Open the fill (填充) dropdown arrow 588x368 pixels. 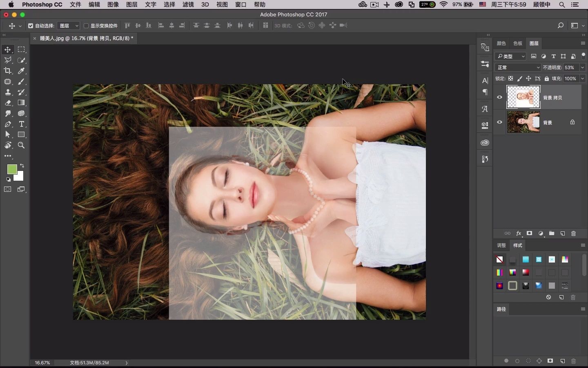pyautogui.click(x=582, y=79)
